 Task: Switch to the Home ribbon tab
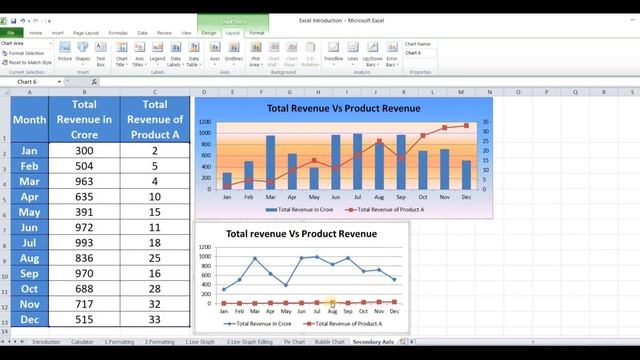(36, 33)
